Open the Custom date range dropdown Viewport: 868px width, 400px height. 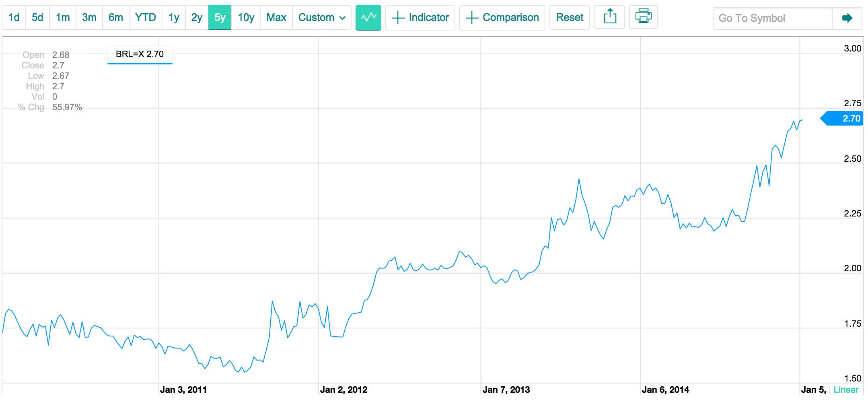(321, 17)
